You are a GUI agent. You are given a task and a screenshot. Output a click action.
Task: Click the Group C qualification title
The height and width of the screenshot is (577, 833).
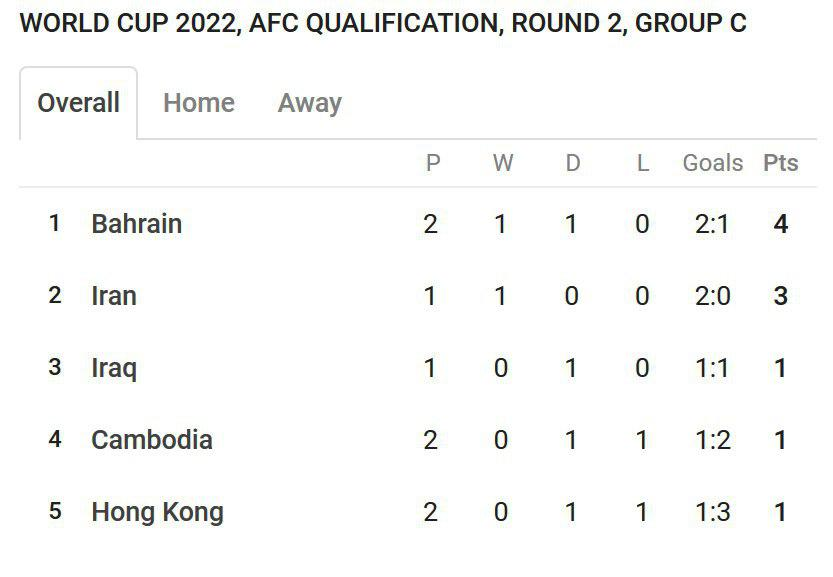coord(383,23)
